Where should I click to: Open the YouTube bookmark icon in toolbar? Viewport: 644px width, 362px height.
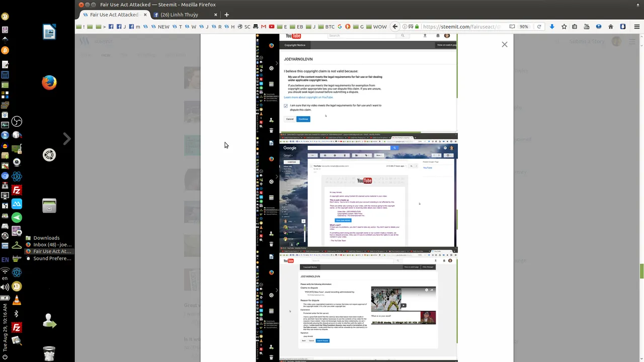coord(272,27)
